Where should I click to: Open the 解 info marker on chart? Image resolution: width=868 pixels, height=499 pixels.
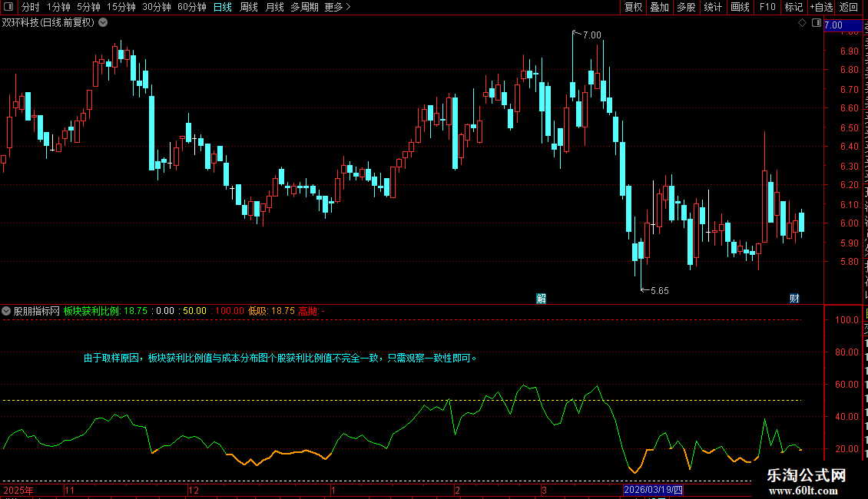(542, 299)
